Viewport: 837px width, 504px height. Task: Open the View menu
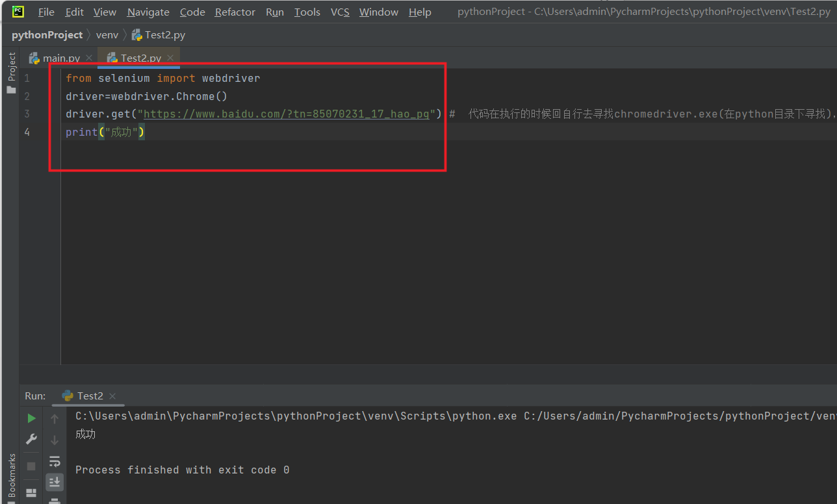[105, 12]
